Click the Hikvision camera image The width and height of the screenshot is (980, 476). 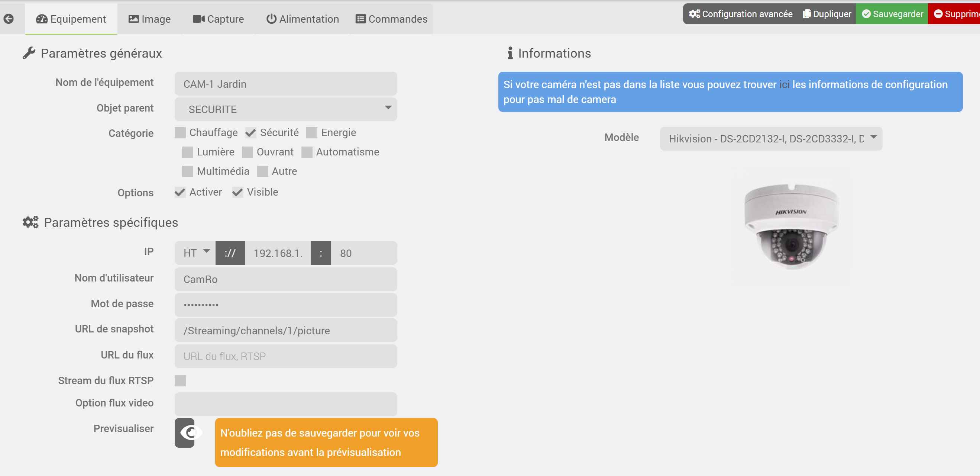tap(791, 226)
